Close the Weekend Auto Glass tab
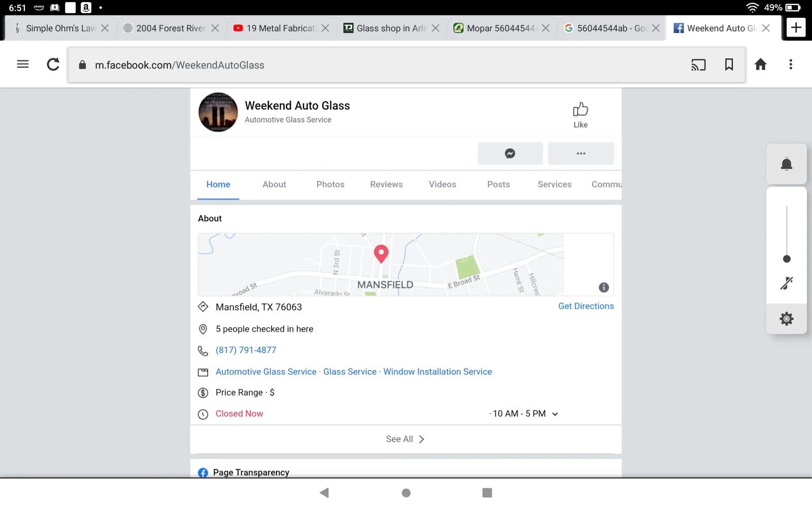 (766, 28)
